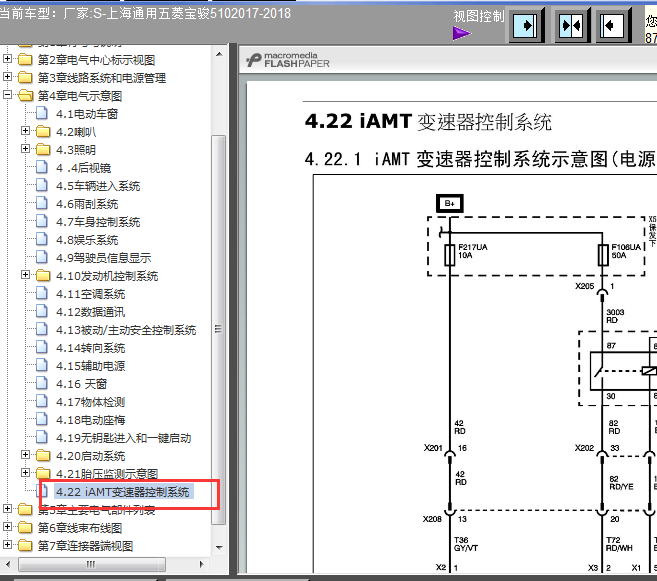This screenshot has width=657, height=581.
Task: Expand the 4.20启动系统 subfolder
Action: tap(26, 455)
